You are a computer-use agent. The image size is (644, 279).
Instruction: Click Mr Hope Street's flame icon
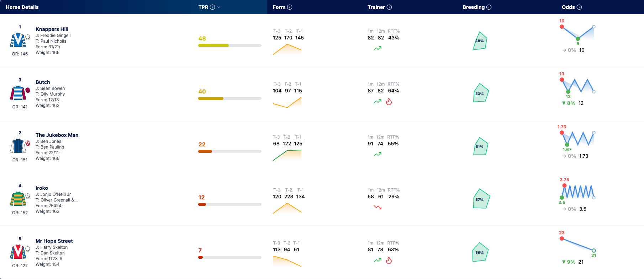[x=389, y=261]
